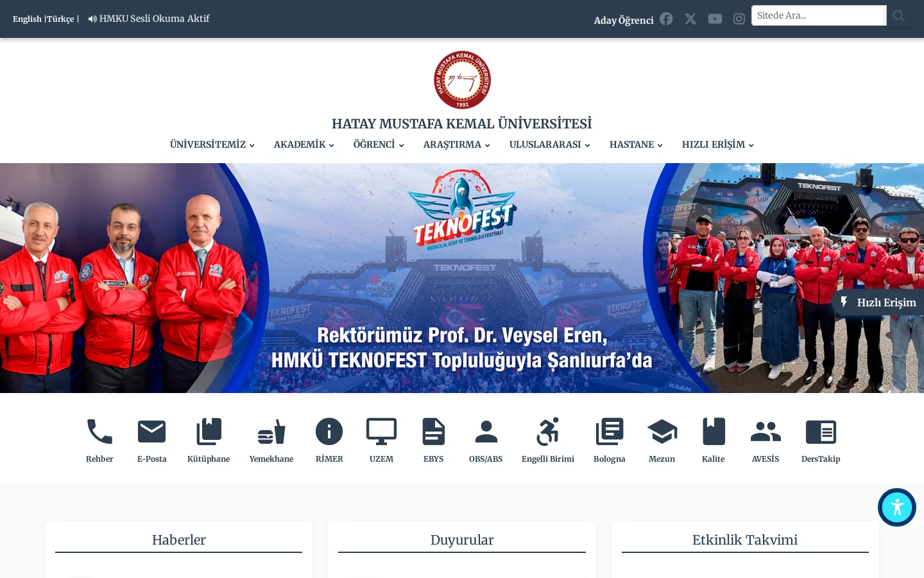Open the AVESİS people icon
924x578 pixels.
(766, 432)
